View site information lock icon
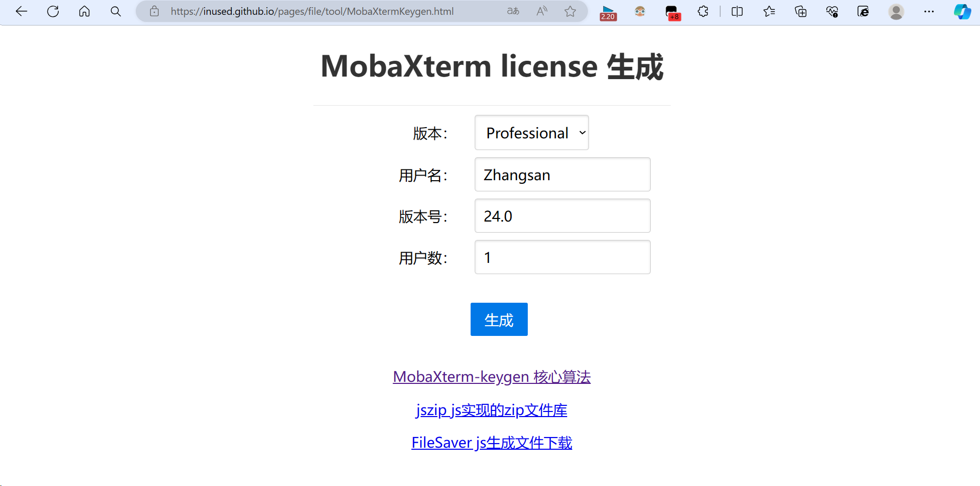The image size is (980, 486). tap(154, 11)
